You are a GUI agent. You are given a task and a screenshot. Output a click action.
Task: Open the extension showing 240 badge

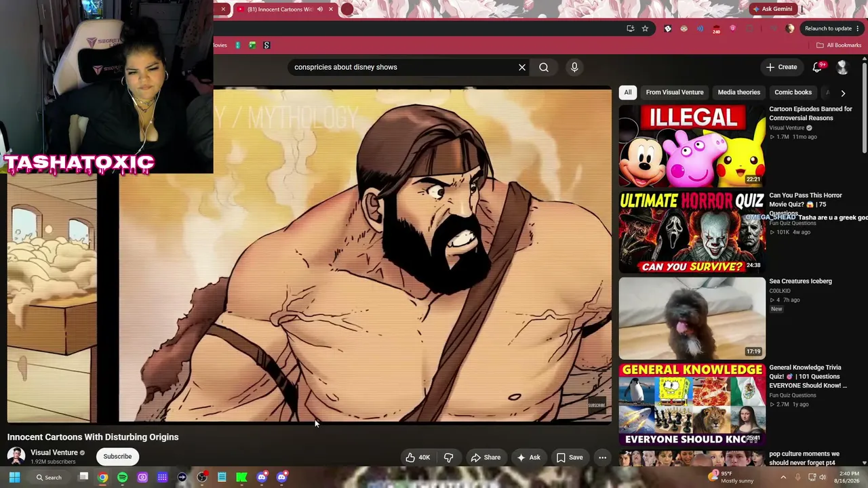pyautogui.click(x=716, y=29)
